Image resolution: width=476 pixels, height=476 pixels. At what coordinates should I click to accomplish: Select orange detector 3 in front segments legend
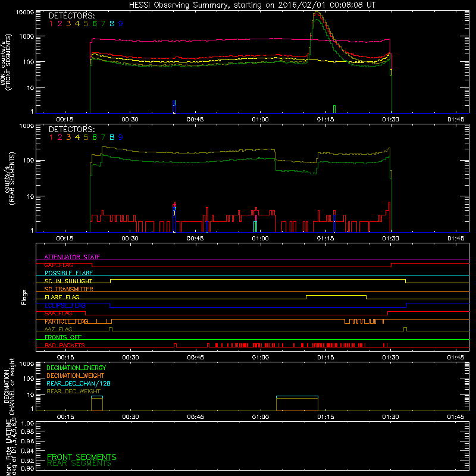(x=68, y=24)
